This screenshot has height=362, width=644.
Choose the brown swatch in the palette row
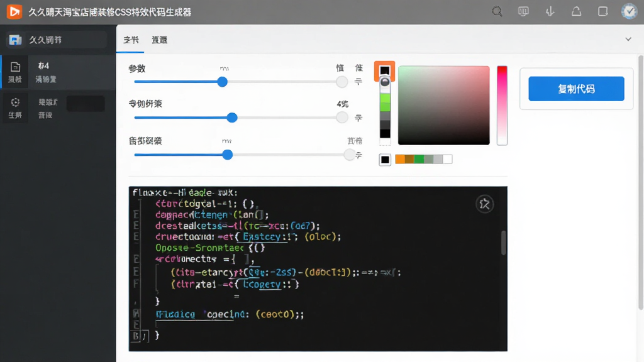409,159
